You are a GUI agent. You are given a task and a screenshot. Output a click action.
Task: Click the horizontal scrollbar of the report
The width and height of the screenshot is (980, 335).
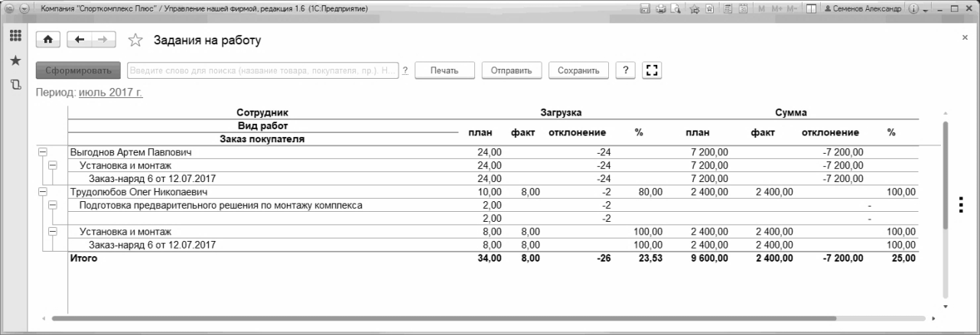tap(444, 317)
